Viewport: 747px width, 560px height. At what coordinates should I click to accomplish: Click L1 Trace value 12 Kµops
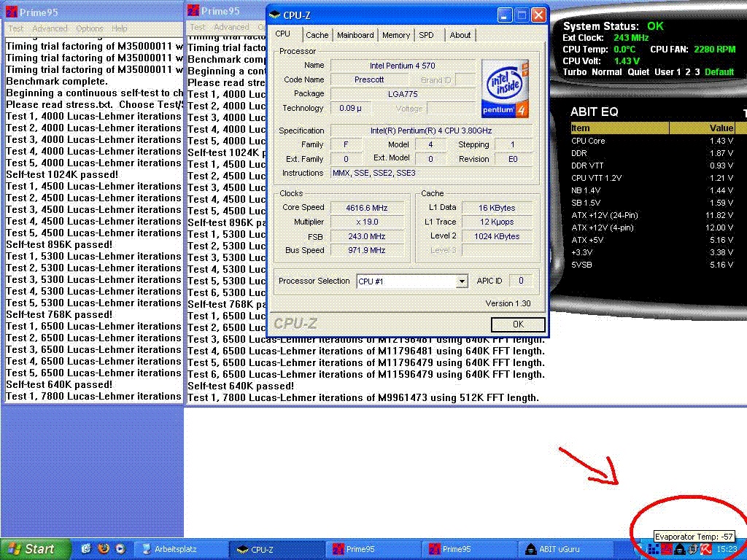497,222
